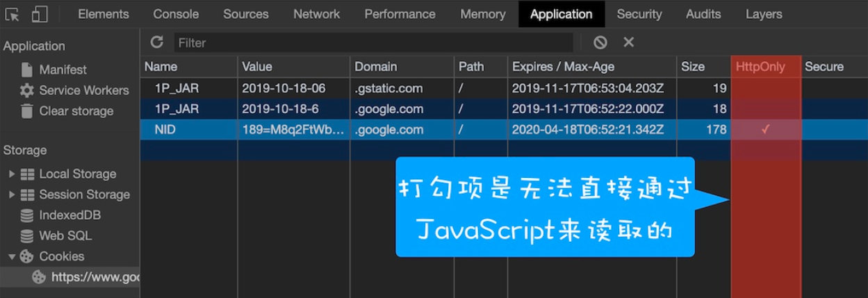Click the expiry 2019-11-17T06:53:04.203Z
The width and height of the screenshot is (868, 298).
click(588, 88)
